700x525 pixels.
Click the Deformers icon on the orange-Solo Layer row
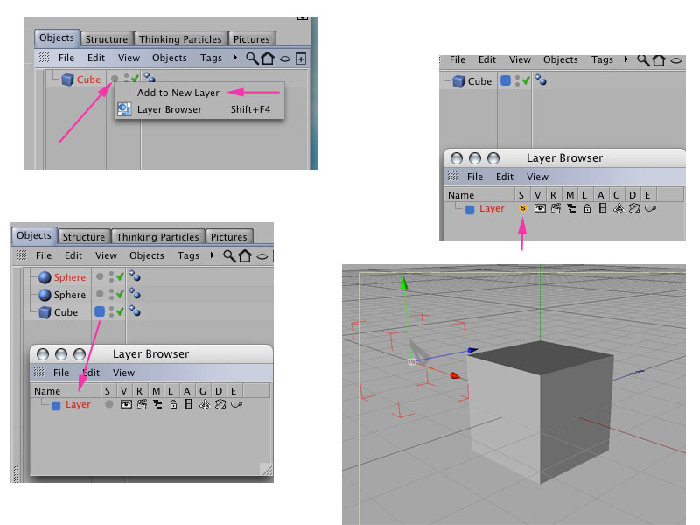point(634,208)
